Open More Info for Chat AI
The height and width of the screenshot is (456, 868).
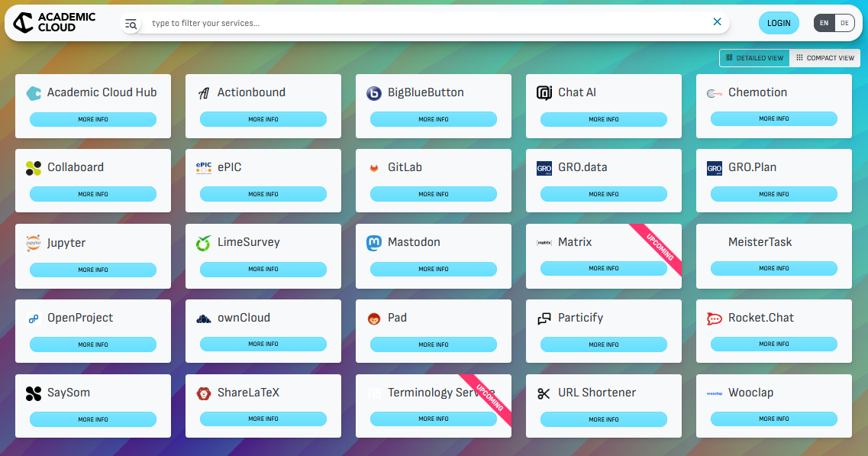click(x=603, y=119)
